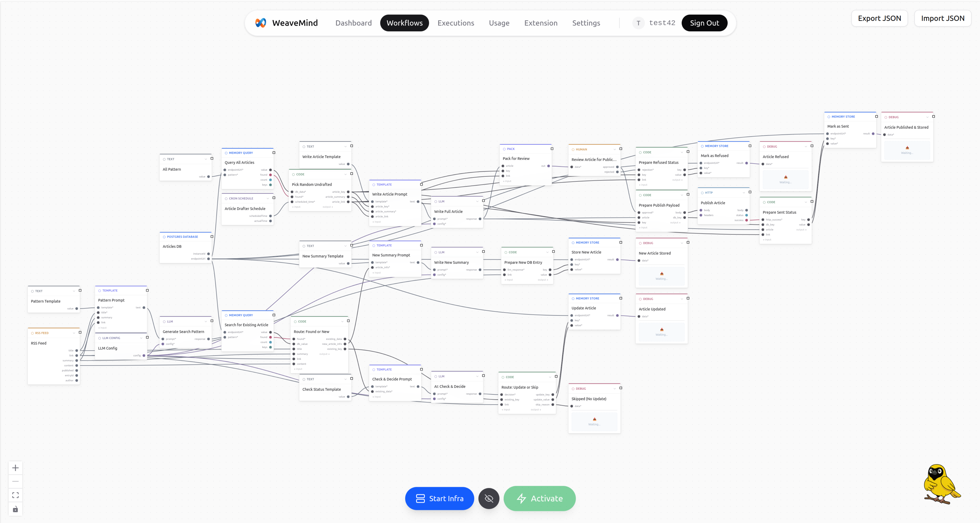The image size is (980, 523).
Task: Collapse the Article Refused node via its chevron
Action: (x=806, y=146)
